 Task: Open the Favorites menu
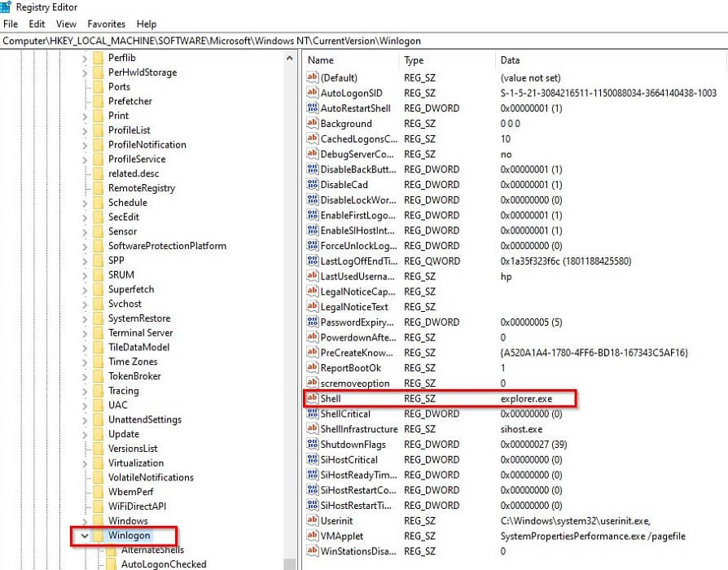click(106, 24)
